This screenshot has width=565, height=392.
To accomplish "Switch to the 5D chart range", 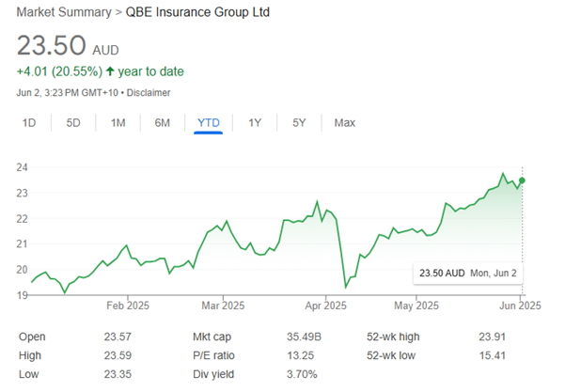I will 73,123.
